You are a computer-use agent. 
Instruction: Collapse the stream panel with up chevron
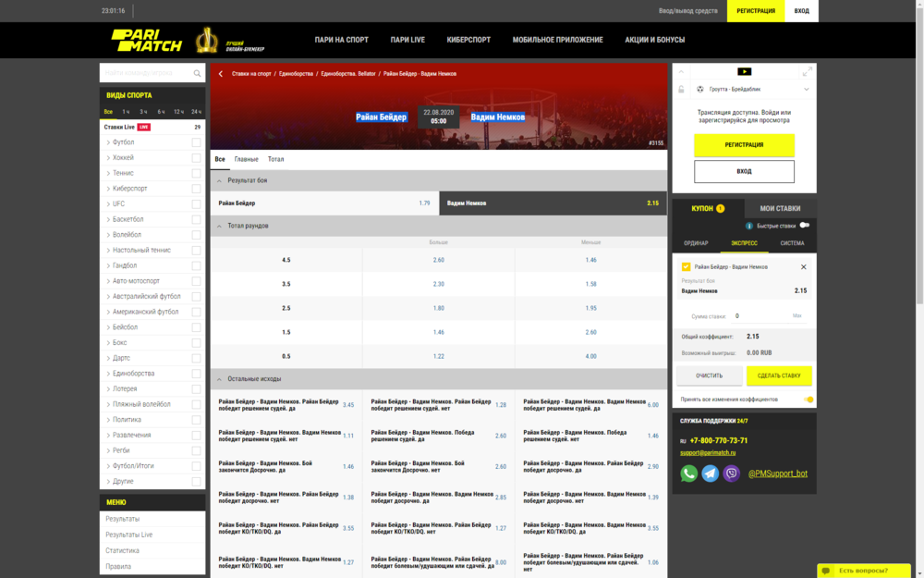pos(681,71)
